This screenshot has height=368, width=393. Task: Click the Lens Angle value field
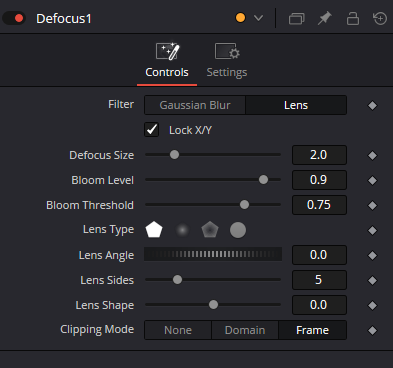(319, 255)
